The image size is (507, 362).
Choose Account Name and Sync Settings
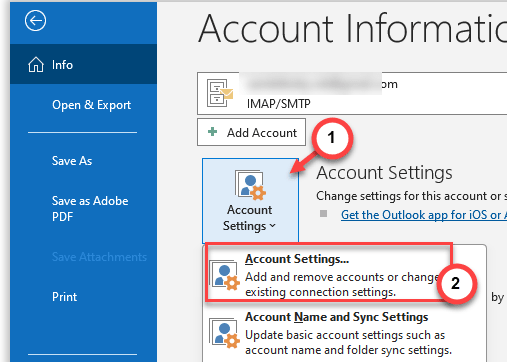[345, 333]
